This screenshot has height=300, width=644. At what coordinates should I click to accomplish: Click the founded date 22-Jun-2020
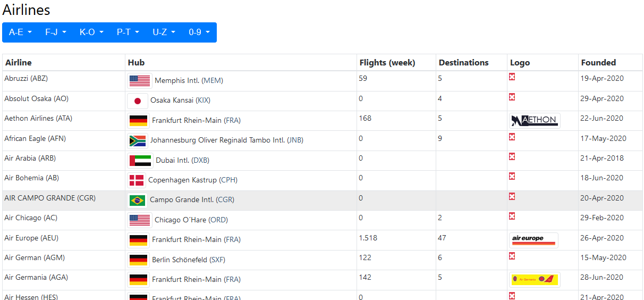tap(602, 118)
